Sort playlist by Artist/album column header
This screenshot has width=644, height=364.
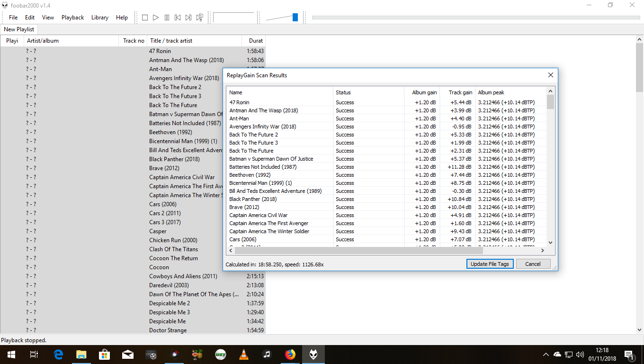[72, 41]
